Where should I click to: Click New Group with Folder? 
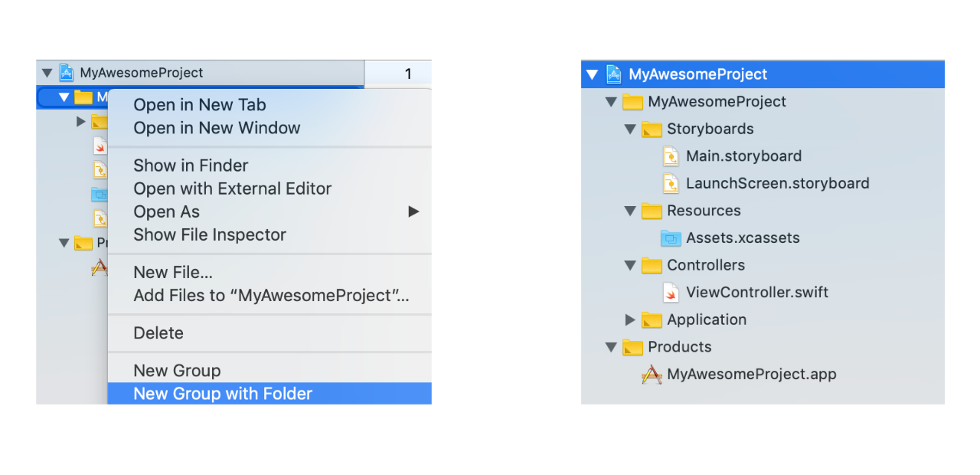pyautogui.click(x=223, y=393)
